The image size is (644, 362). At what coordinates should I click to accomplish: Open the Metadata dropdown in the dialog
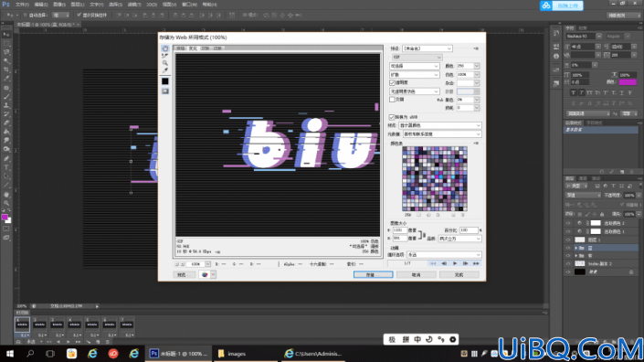442,134
